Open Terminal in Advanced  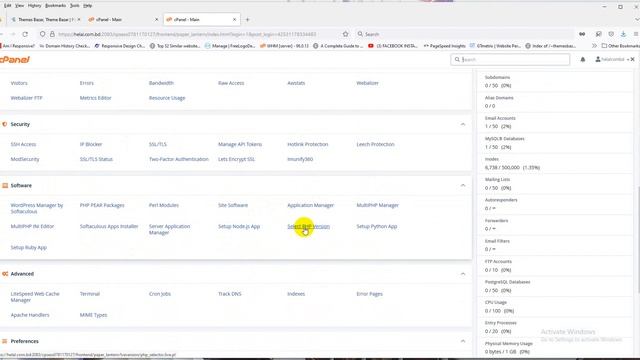click(x=90, y=294)
